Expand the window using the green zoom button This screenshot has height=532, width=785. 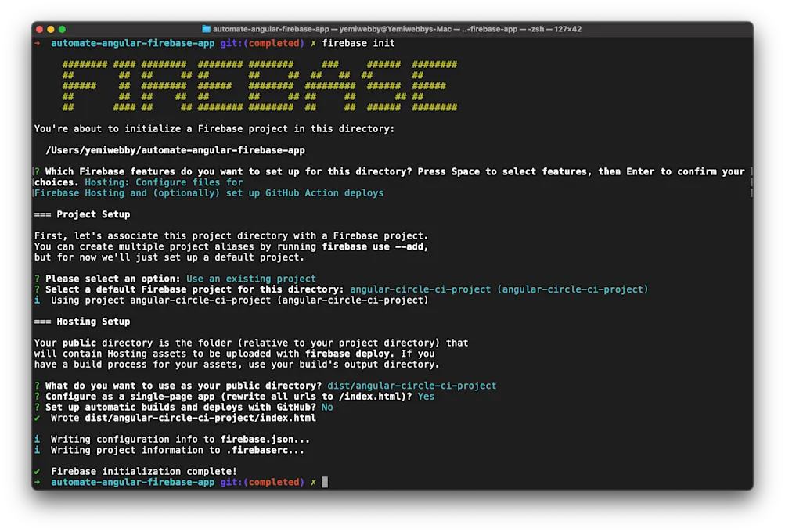point(61,27)
